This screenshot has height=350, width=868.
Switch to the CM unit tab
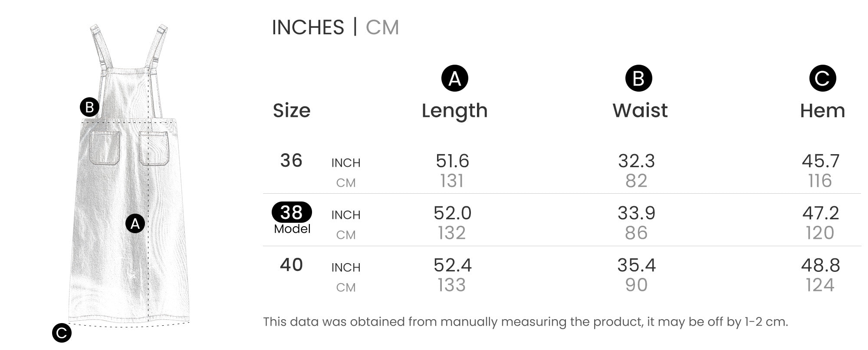pyautogui.click(x=382, y=27)
